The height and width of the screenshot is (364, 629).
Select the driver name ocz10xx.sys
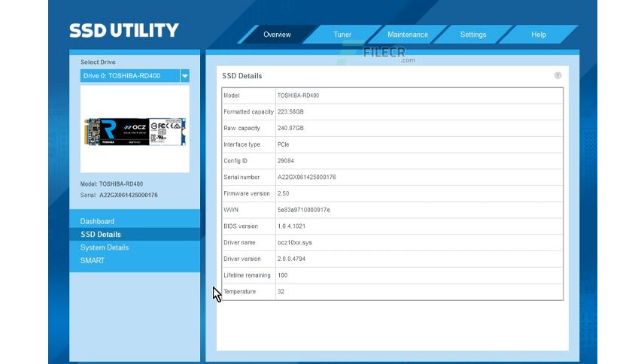pyautogui.click(x=294, y=242)
